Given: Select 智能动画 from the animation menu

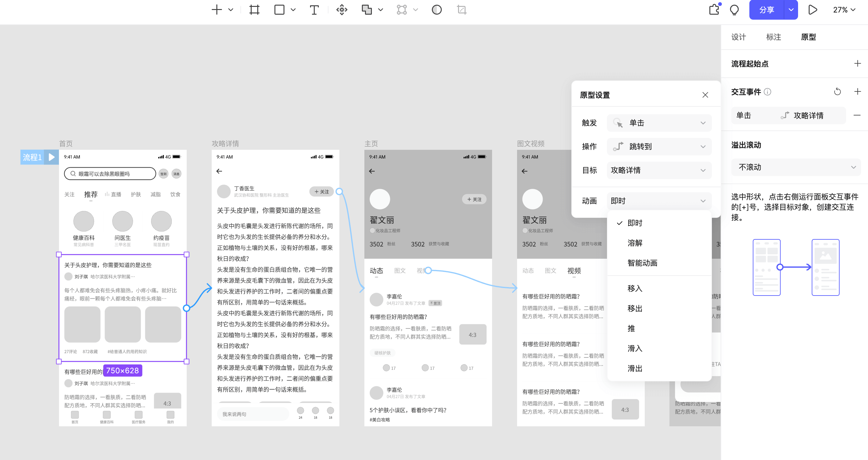Looking at the screenshot, I should tap(643, 263).
